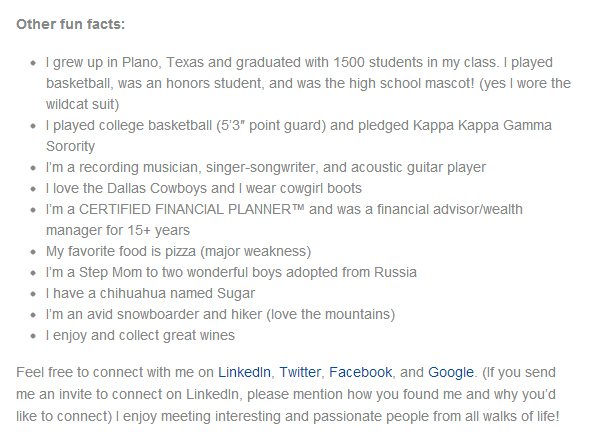The height and width of the screenshot is (444, 590).
Task: Click the avid snowboarder and hiker line
Action: coord(220,314)
